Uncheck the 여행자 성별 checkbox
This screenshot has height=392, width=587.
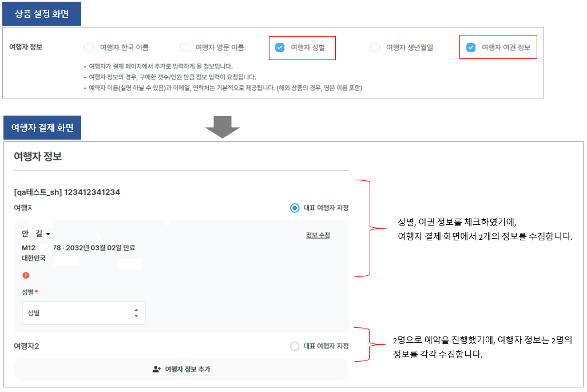280,47
